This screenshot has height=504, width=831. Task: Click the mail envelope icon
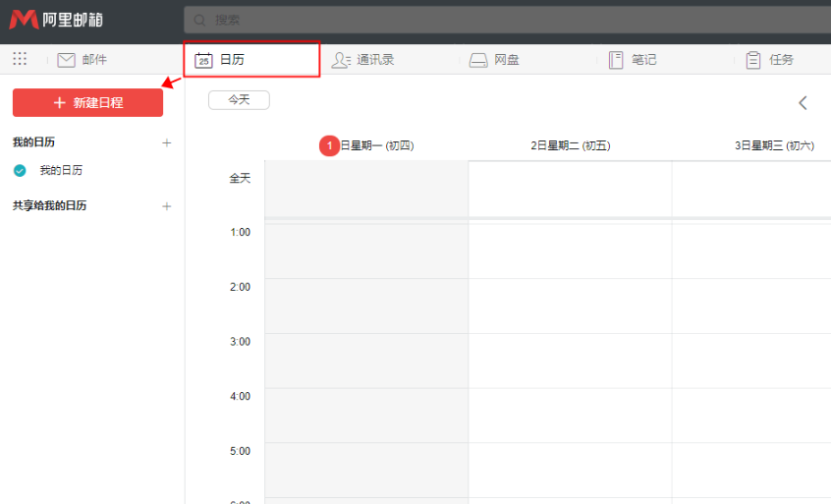[x=67, y=60]
